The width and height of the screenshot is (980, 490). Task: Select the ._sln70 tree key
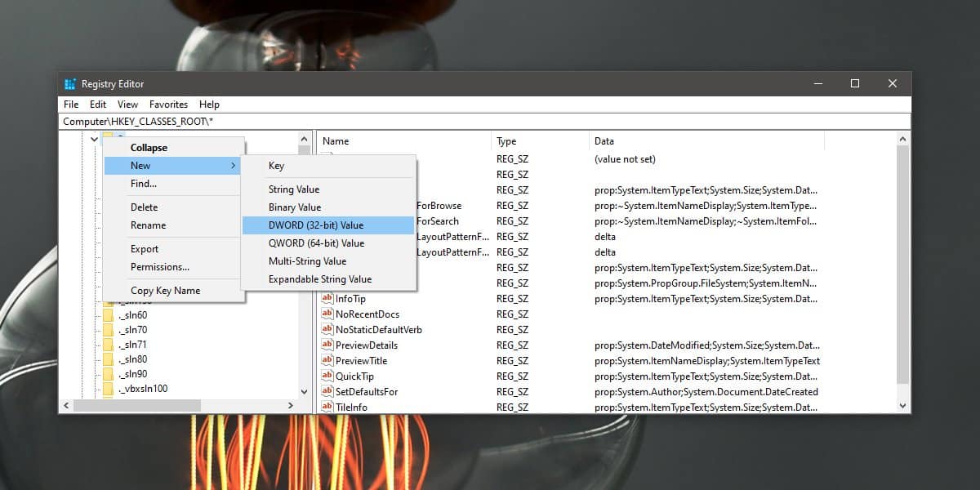pos(132,330)
